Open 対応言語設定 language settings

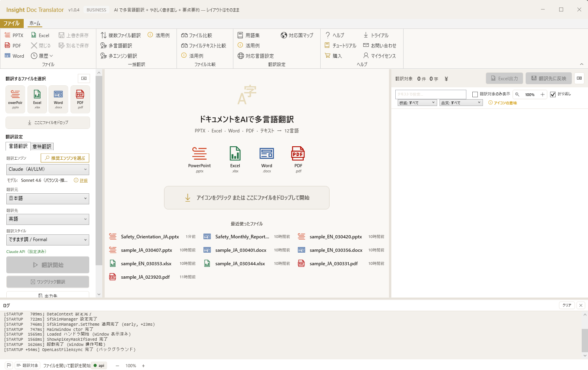(x=255, y=56)
